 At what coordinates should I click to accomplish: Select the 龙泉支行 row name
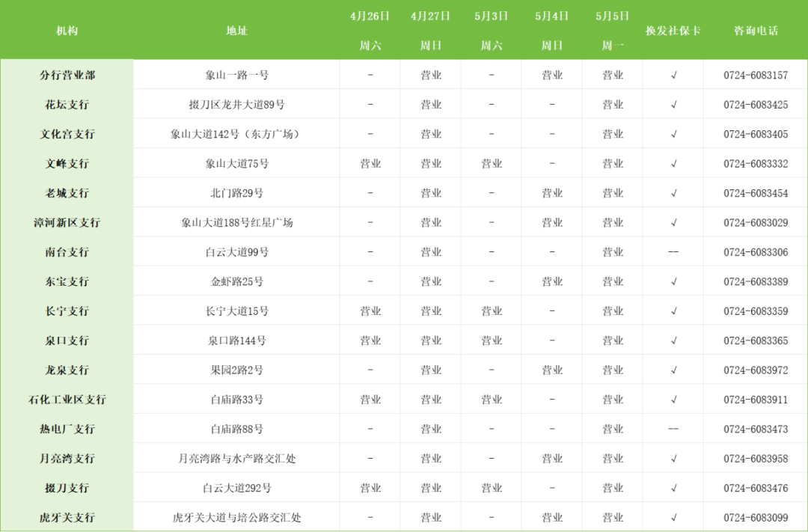point(67,370)
